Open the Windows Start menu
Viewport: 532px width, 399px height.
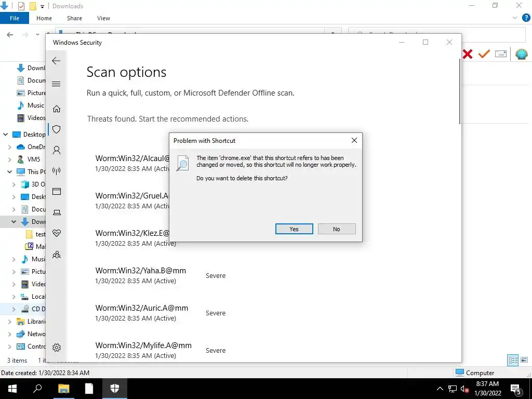(x=12, y=389)
